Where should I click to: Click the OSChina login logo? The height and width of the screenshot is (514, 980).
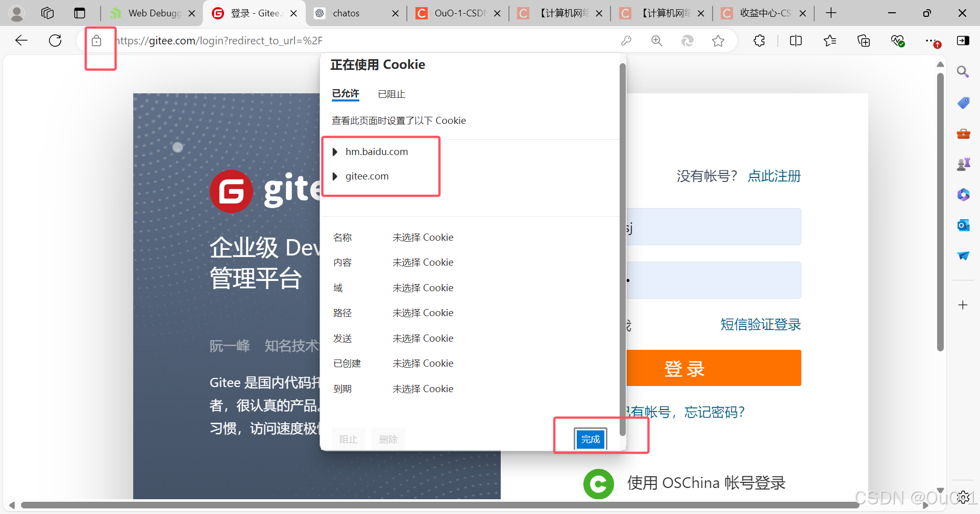(598, 484)
